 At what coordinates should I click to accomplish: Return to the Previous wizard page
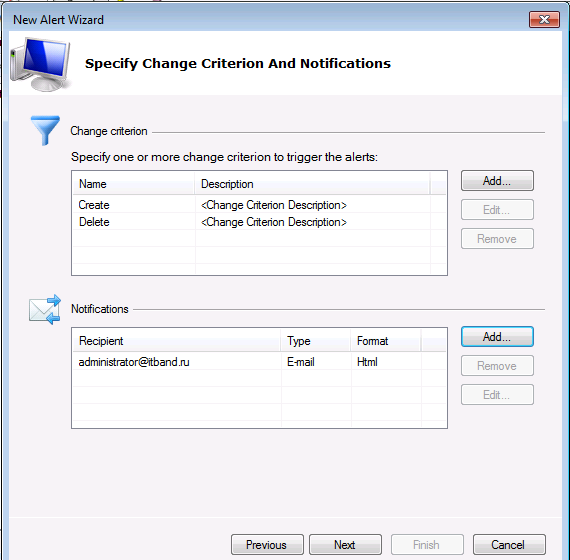(x=267, y=545)
